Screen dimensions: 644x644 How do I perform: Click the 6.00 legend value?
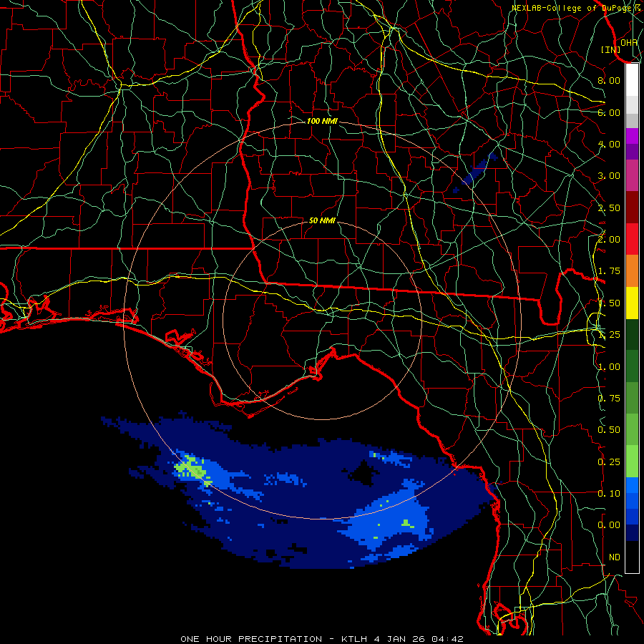tap(609, 112)
